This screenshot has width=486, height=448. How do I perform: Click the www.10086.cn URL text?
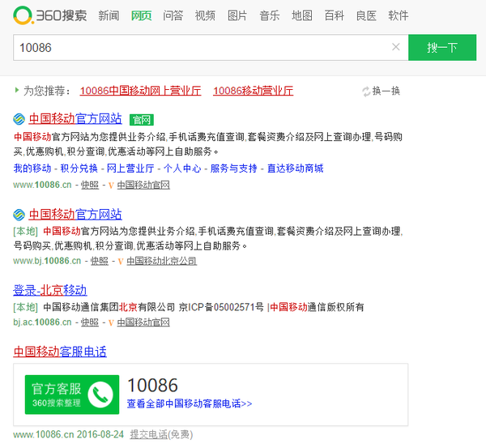click(x=42, y=185)
